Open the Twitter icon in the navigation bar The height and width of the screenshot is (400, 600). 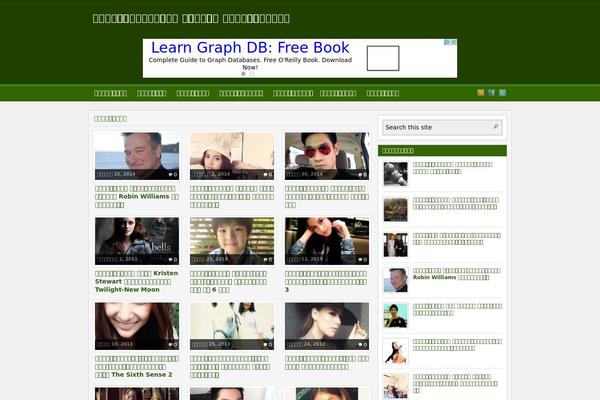click(x=492, y=93)
